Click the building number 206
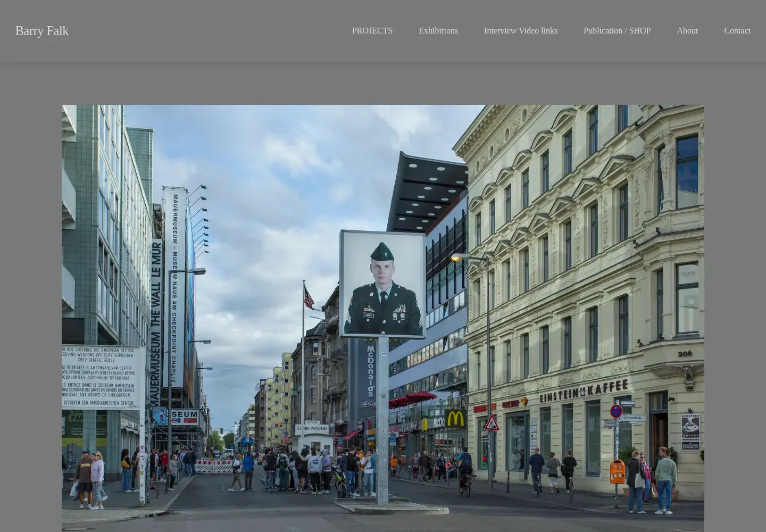This screenshot has width=766, height=532. click(x=685, y=353)
